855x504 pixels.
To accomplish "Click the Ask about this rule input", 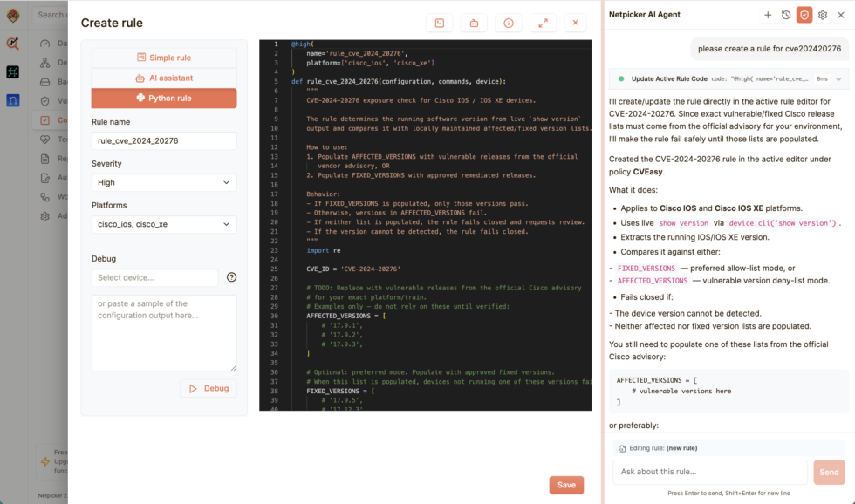I will point(710,472).
